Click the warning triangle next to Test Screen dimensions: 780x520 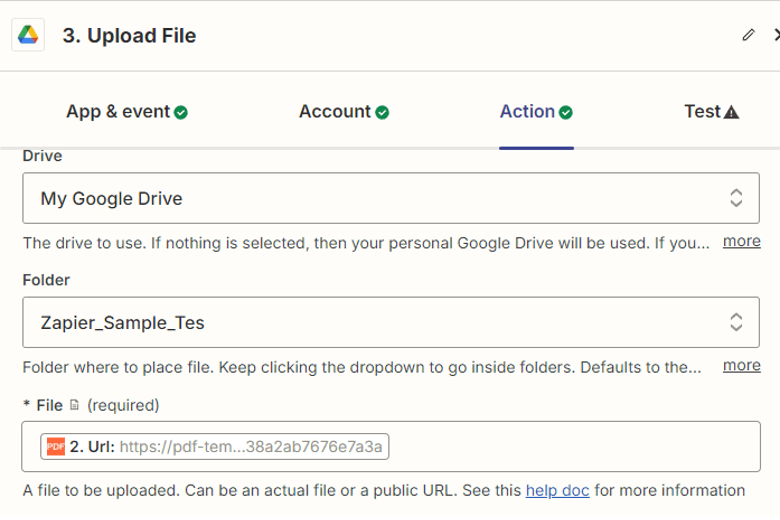point(731,112)
